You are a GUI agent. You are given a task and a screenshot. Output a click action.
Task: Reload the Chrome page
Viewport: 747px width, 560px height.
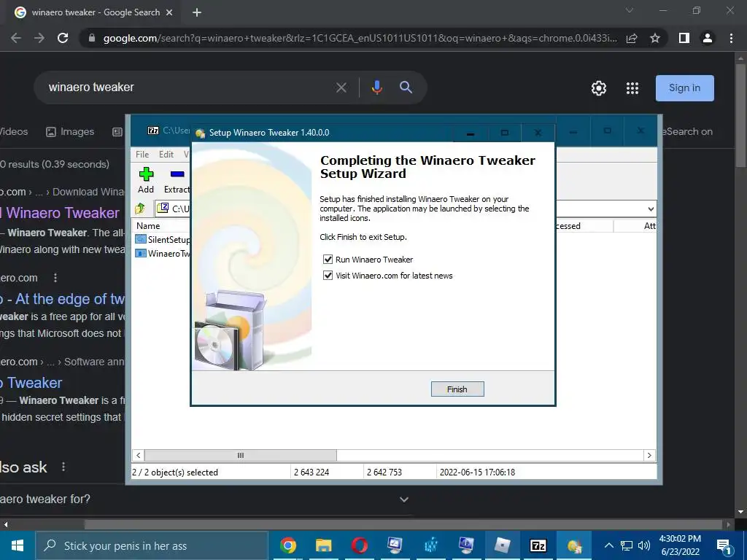click(x=63, y=38)
